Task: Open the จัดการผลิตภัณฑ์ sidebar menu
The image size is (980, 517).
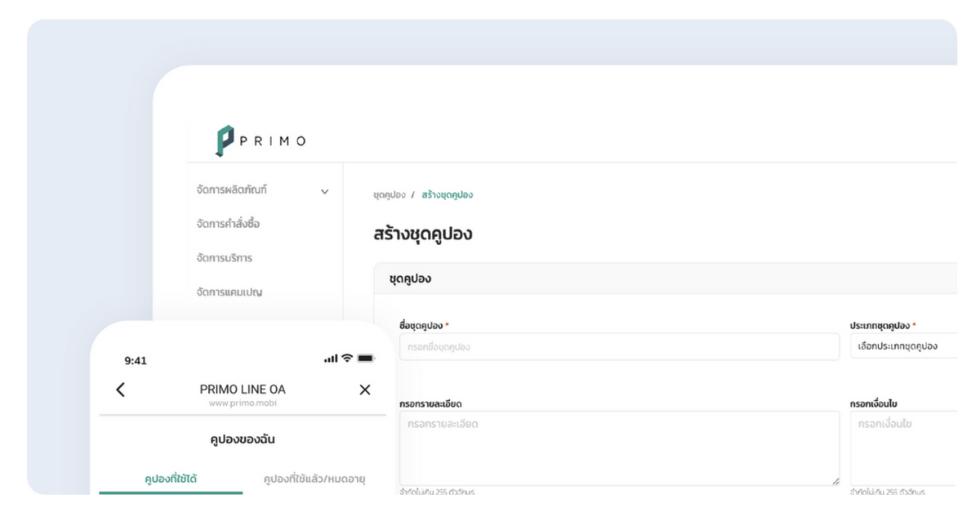Action: (x=233, y=190)
